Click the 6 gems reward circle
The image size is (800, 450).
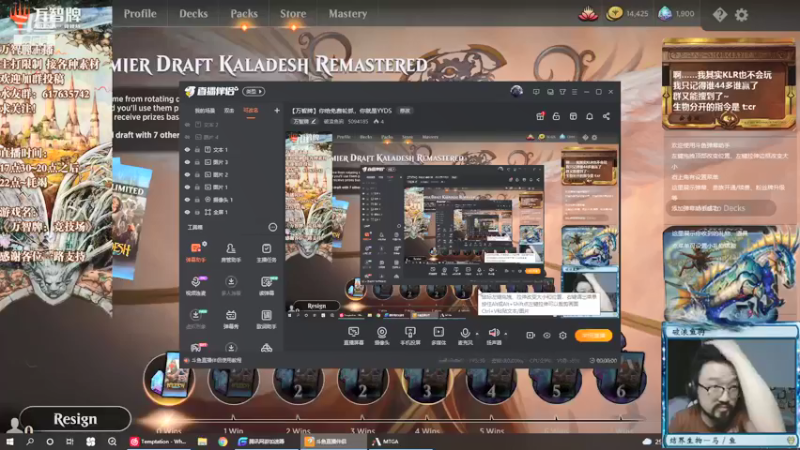[620, 382]
